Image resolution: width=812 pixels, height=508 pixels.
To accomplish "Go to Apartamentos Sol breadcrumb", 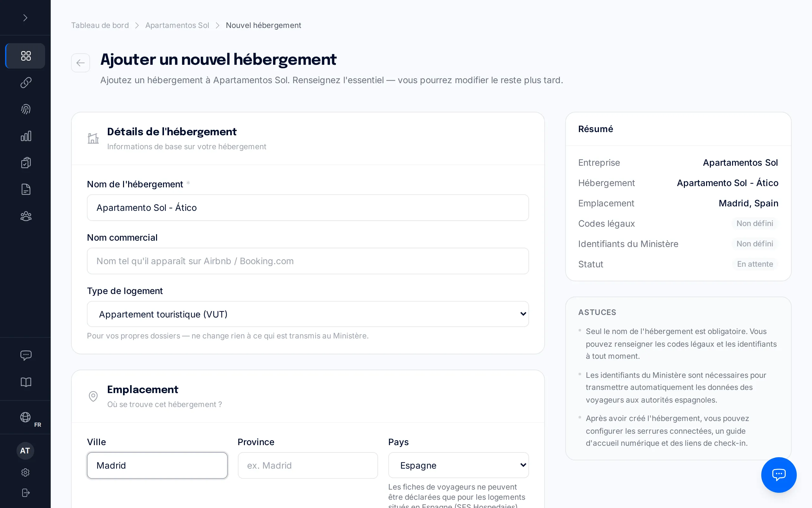I will point(177,25).
